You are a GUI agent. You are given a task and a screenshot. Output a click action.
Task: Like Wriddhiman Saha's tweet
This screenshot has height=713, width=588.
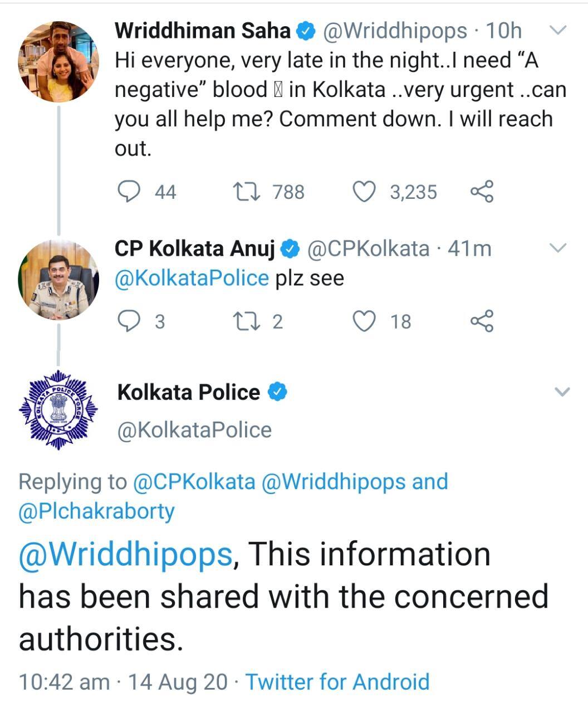[364, 192]
